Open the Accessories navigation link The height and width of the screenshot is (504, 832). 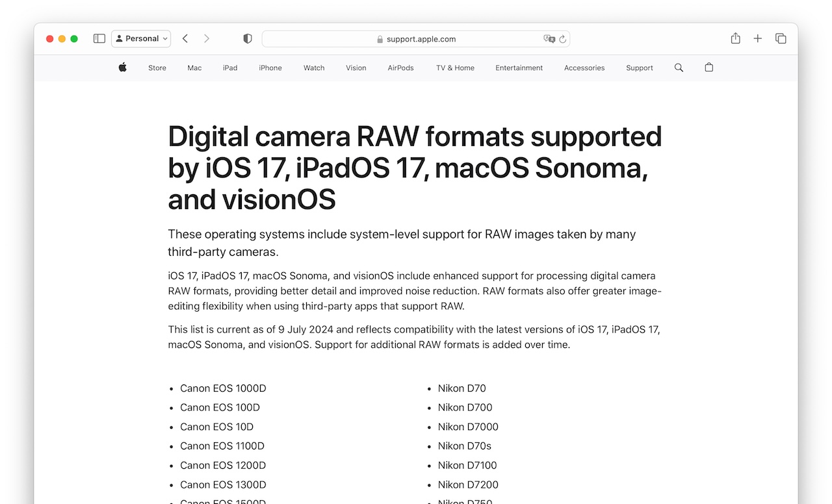pyautogui.click(x=584, y=68)
